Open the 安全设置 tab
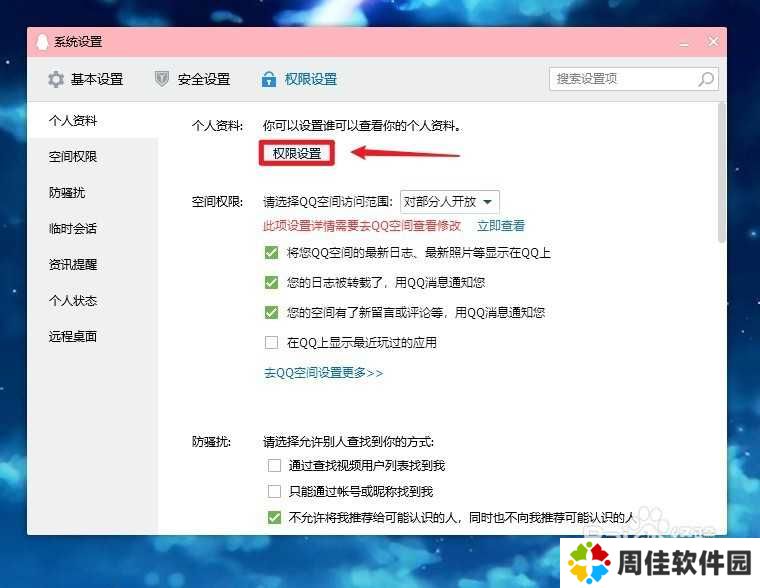The height and width of the screenshot is (588, 760). click(x=192, y=79)
